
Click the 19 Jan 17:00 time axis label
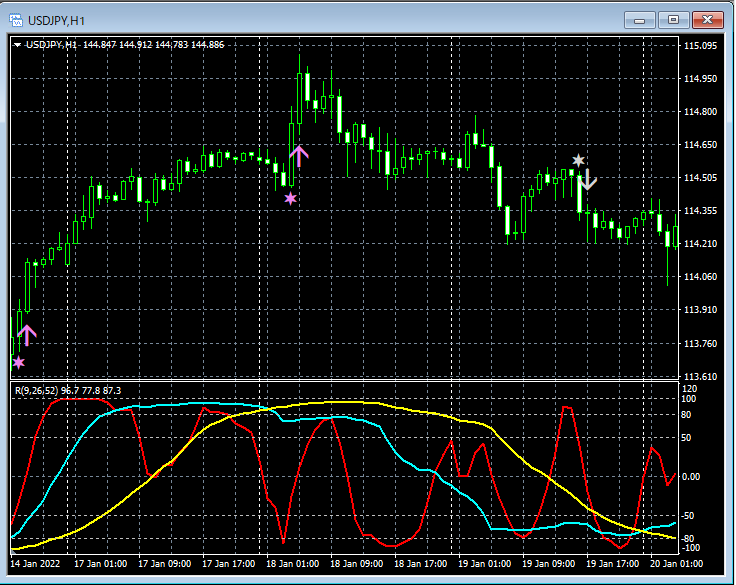[611, 564]
